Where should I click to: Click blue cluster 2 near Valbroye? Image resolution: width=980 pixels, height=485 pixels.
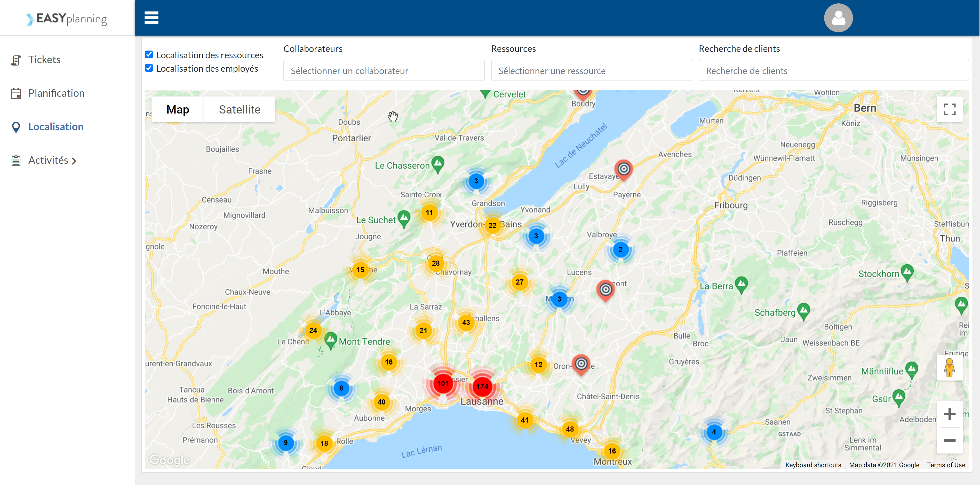coord(620,249)
